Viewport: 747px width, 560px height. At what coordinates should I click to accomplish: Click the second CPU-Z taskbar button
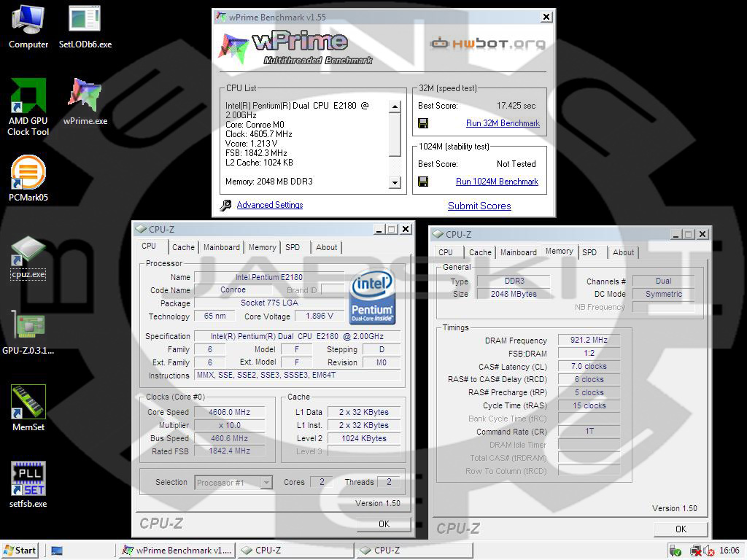pos(414,551)
